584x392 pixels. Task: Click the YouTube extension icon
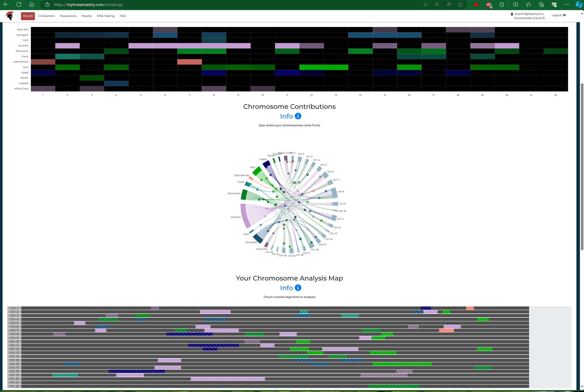pos(476,5)
